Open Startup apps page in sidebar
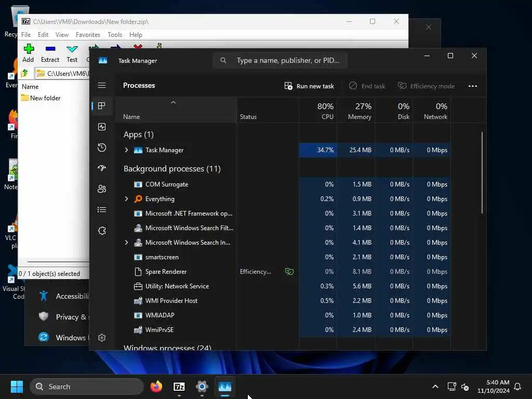532x399 pixels. [x=102, y=168]
